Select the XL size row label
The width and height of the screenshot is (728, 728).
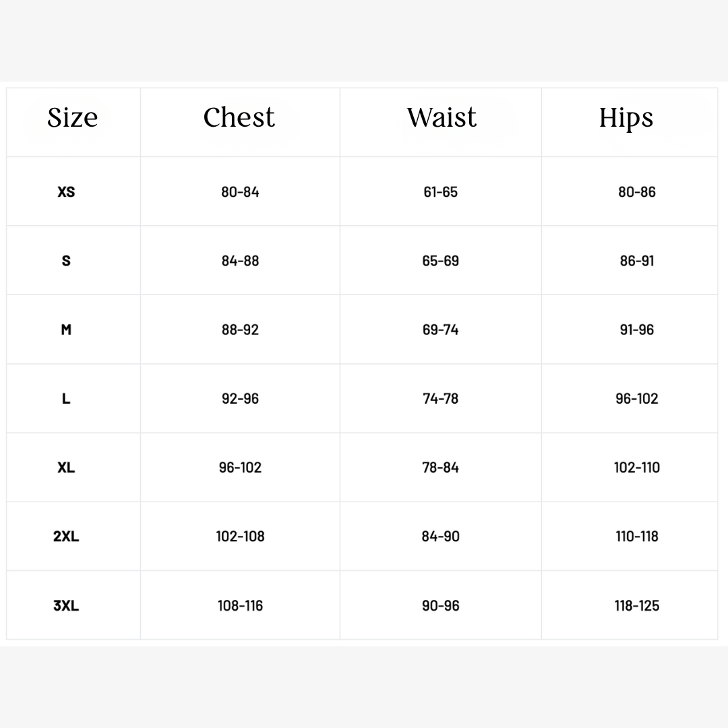pyautogui.click(x=66, y=467)
